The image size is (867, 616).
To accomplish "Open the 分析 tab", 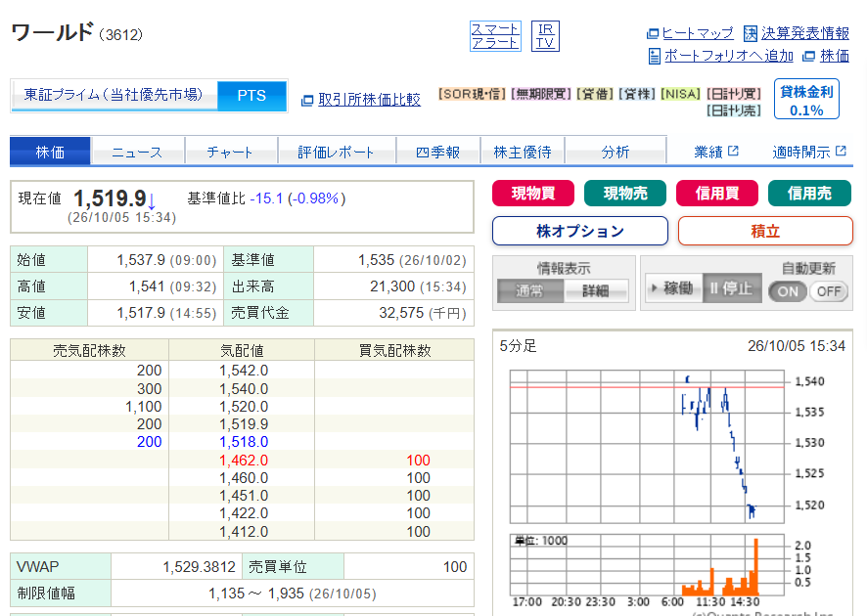I will (616, 152).
